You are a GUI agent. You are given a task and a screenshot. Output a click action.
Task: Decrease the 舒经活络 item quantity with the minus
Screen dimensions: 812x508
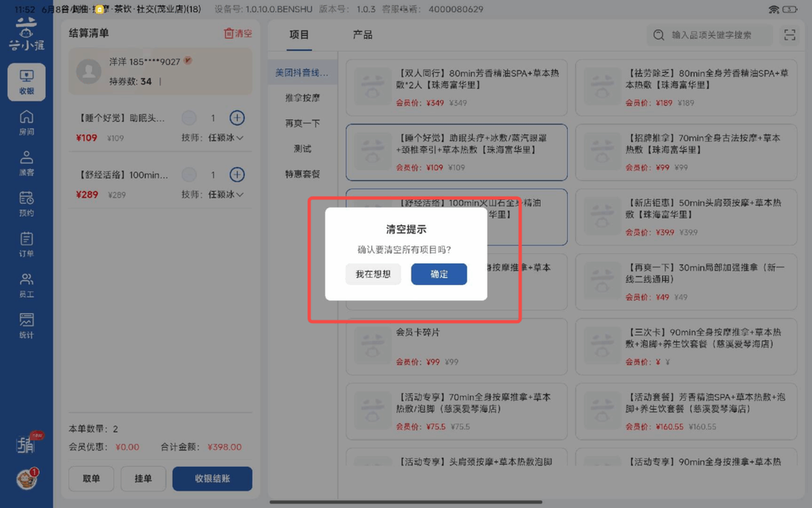[189, 175]
